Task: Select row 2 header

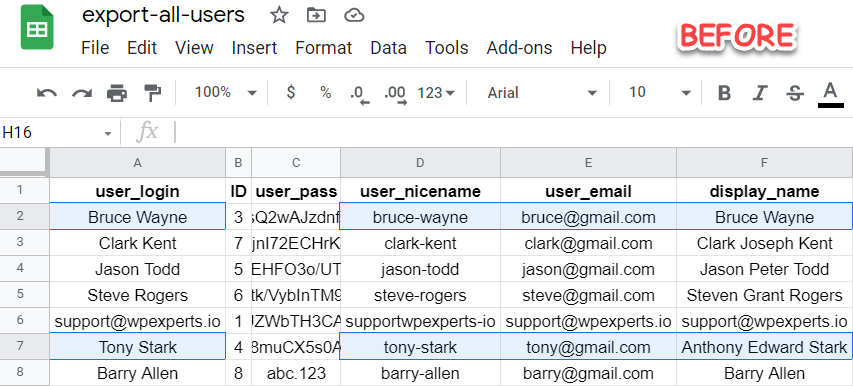Action: click(x=24, y=216)
